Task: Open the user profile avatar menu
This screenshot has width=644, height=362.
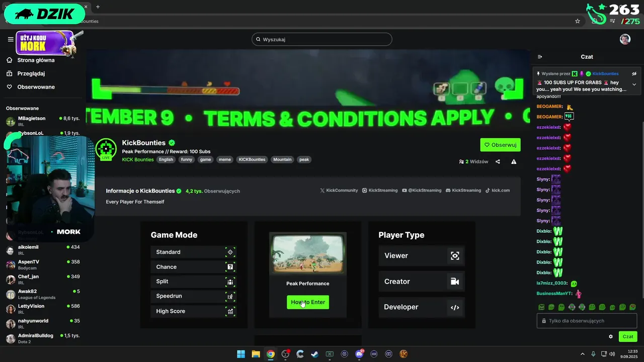Action: tap(625, 39)
